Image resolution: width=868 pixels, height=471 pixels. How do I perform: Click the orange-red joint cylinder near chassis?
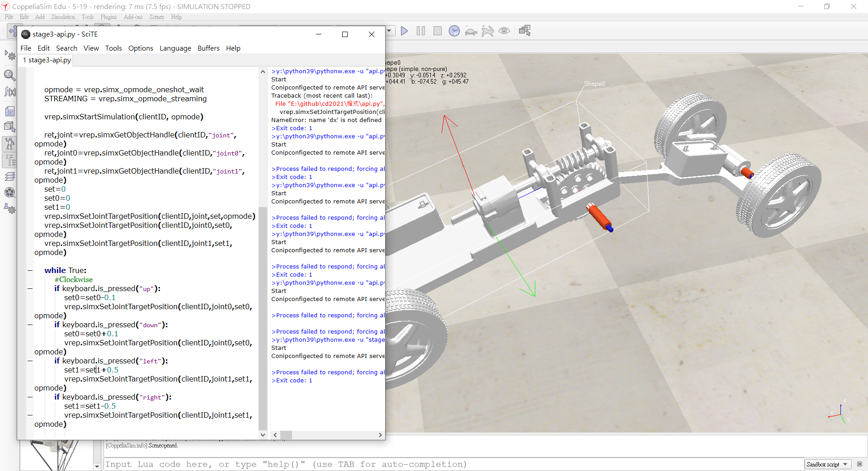click(599, 217)
